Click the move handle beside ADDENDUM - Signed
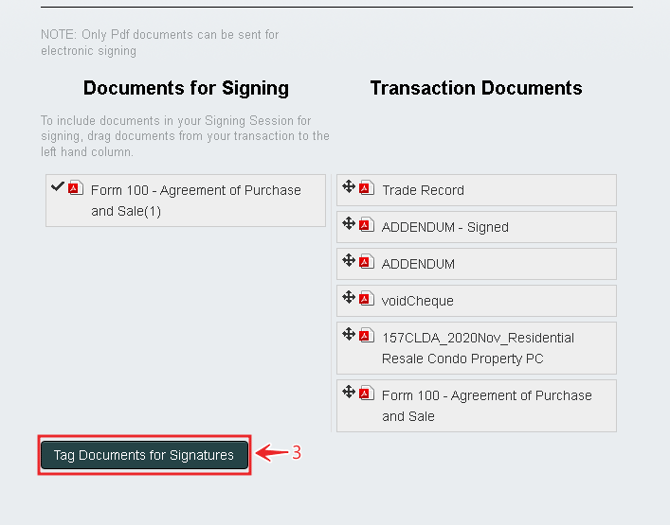This screenshot has width=670, height=525. [349, 224]
